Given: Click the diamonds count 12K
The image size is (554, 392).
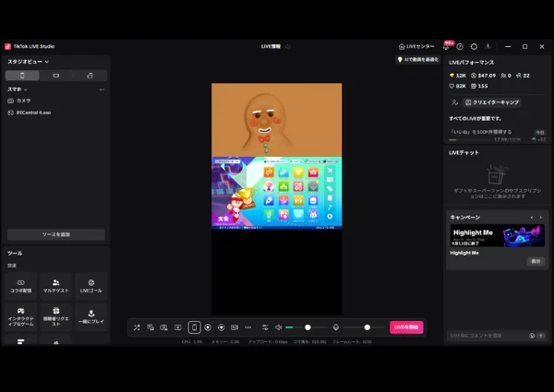Looking at the screenshot, I should 458,76.
